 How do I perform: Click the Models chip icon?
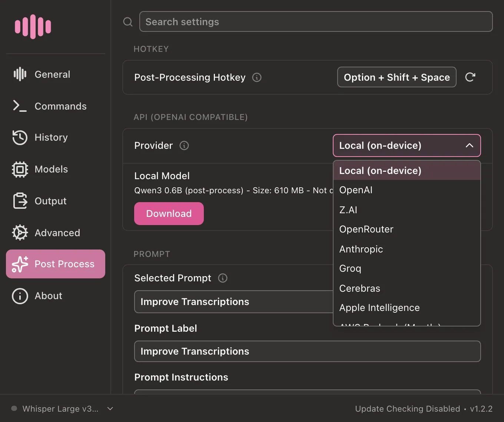click(x=20, y=170)
